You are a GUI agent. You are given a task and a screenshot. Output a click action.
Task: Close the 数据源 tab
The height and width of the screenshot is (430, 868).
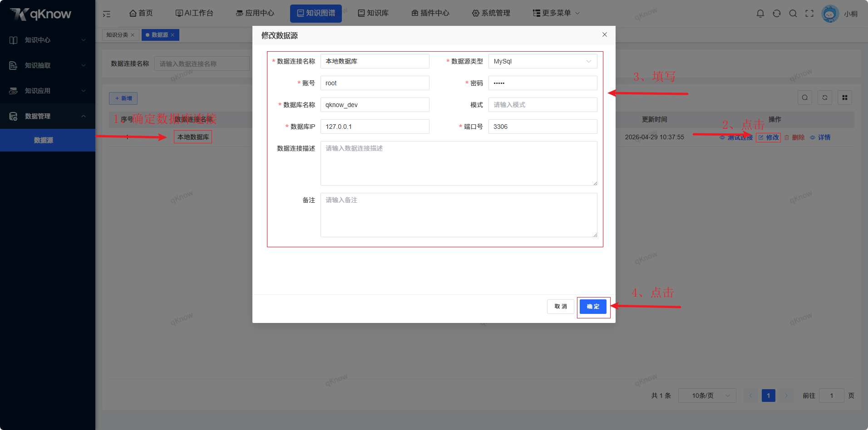173,35
